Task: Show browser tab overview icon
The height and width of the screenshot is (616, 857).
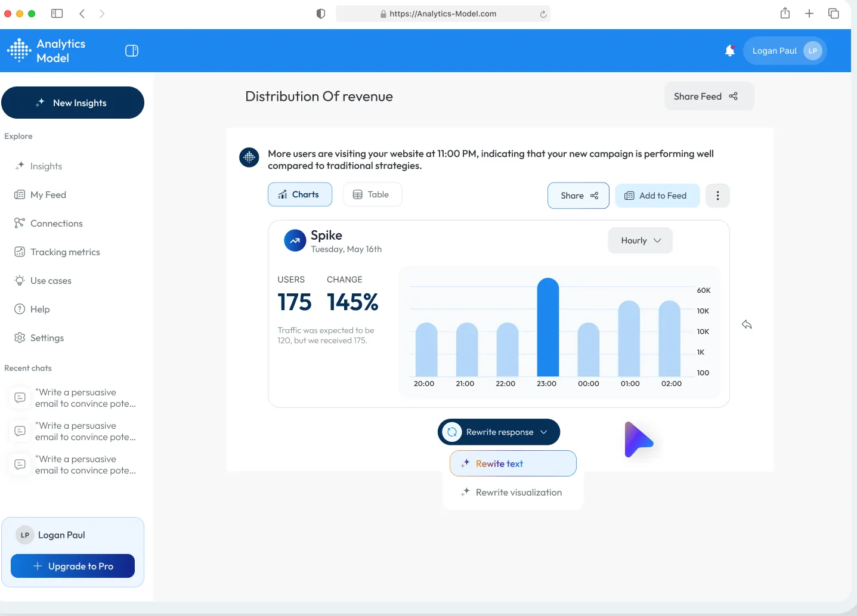Action: click(834, 13)
